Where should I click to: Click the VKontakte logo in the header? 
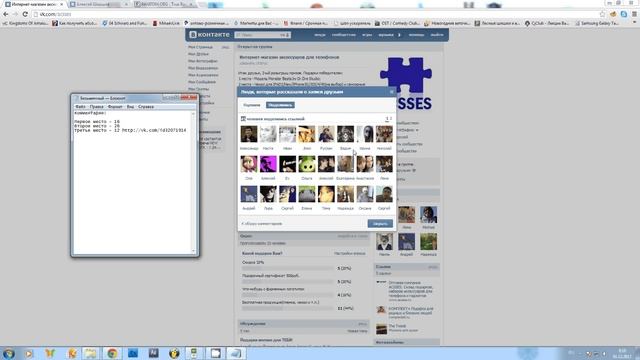click(209, 35)
